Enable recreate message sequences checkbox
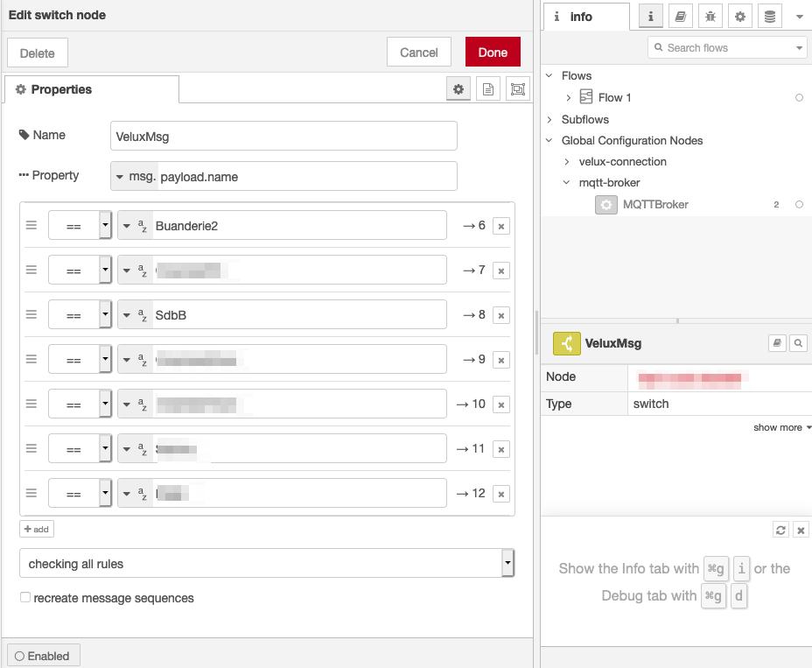This screenshot has height=668, width=812. pyautogui.click(x=25, y=598)
